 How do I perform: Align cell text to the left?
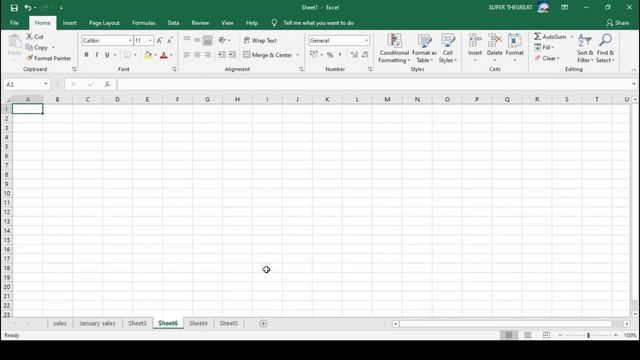coord(187,55)
